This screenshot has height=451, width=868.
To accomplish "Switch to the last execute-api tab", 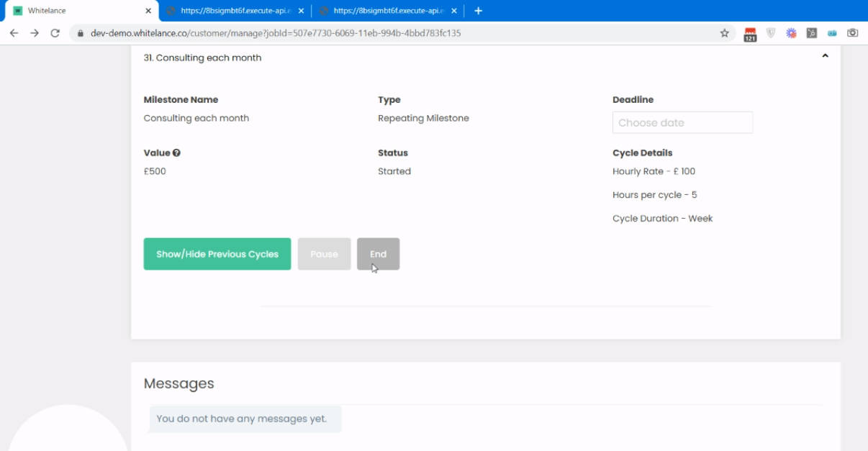I will pyautogui.click(x=387, y=11).
